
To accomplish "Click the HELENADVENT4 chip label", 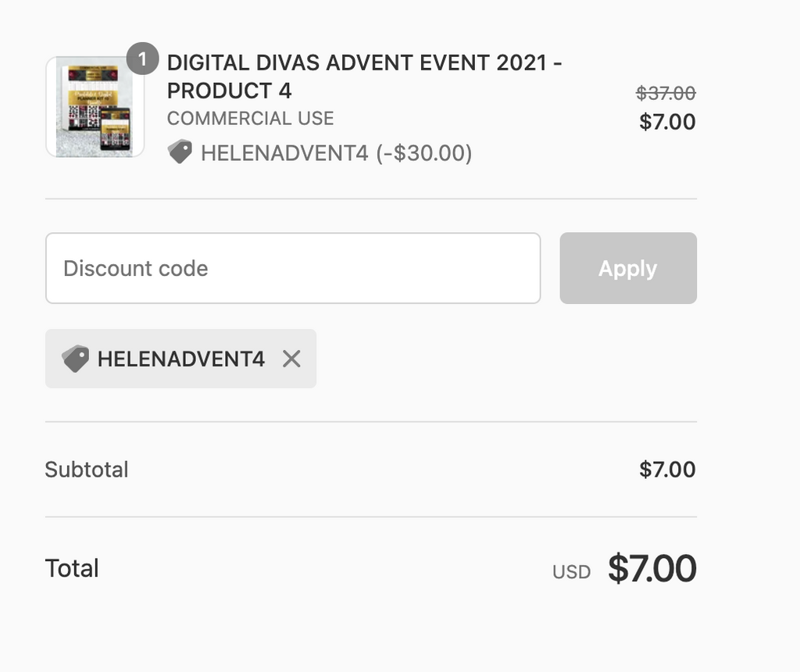I will (x=181, y=359).
